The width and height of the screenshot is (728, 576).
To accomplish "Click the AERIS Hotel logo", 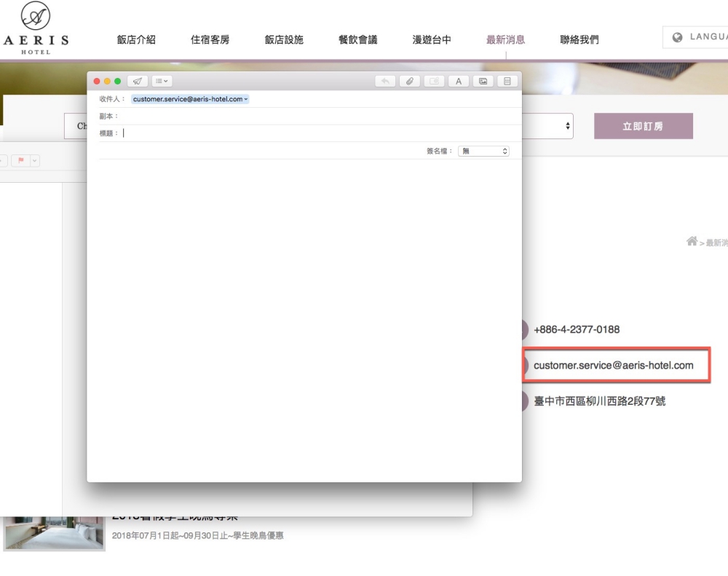I will [x=36, y=28].
